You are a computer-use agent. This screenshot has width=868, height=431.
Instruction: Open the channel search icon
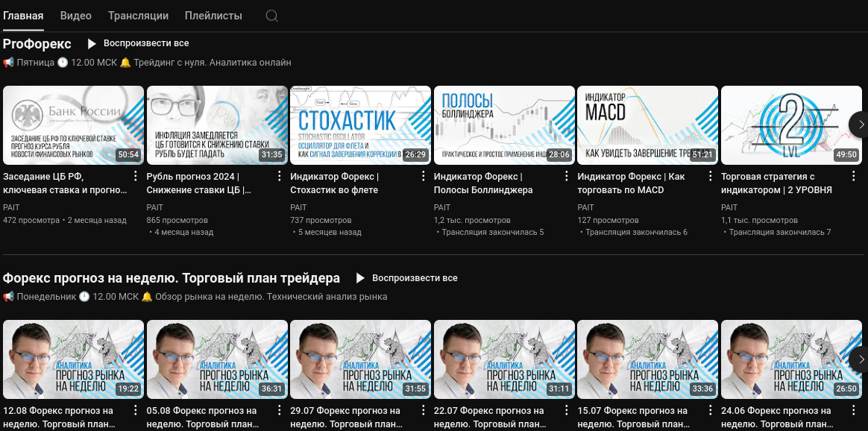tap(271, 15)
